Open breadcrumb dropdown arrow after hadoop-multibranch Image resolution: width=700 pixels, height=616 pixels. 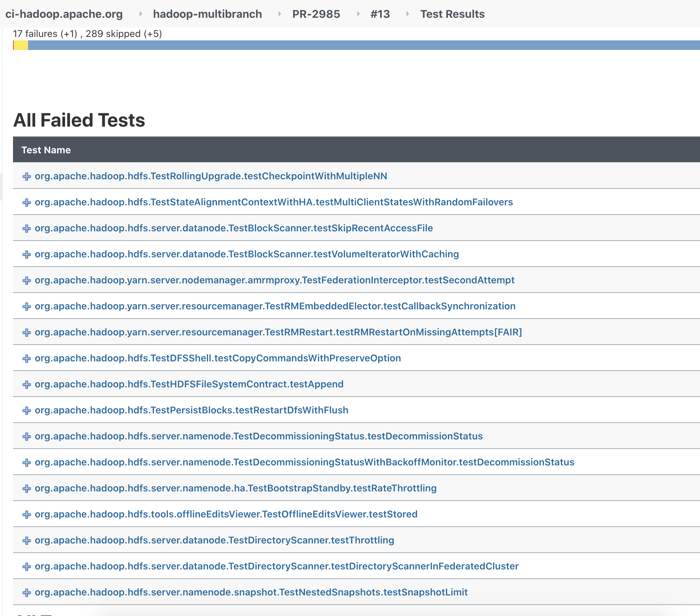(280, 14)
